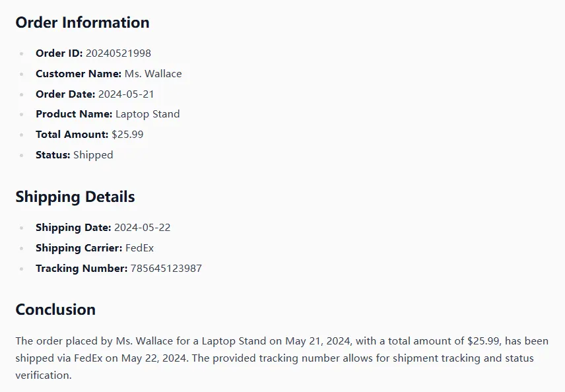Select the Order ID value 20240521998
Screen dimensions: 565x392
pos(118,53)
